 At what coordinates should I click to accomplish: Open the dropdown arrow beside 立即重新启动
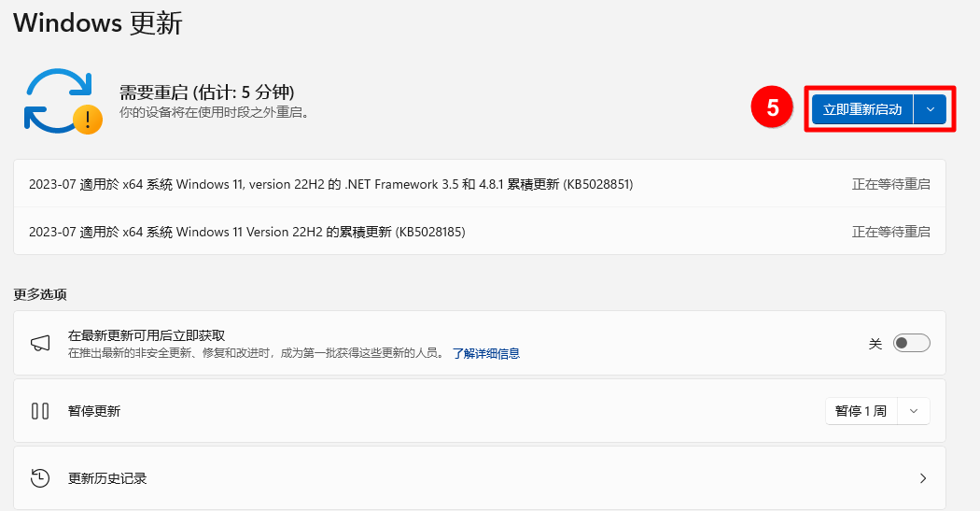point(930,109)
